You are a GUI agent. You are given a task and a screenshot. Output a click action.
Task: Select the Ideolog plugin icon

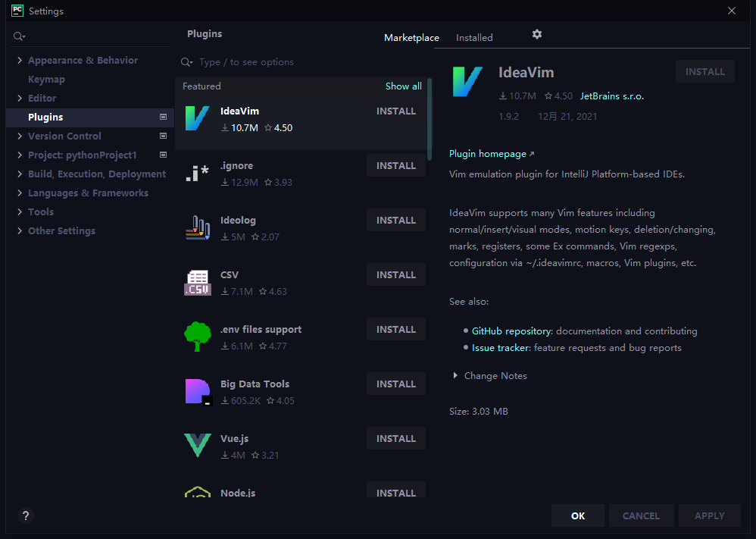click(197, 227)
